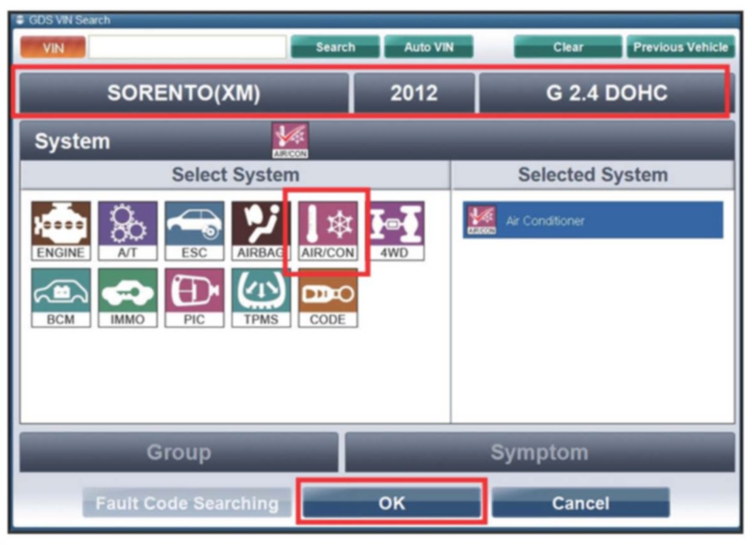Click the AIR/CON system icon

coord(327,230)
